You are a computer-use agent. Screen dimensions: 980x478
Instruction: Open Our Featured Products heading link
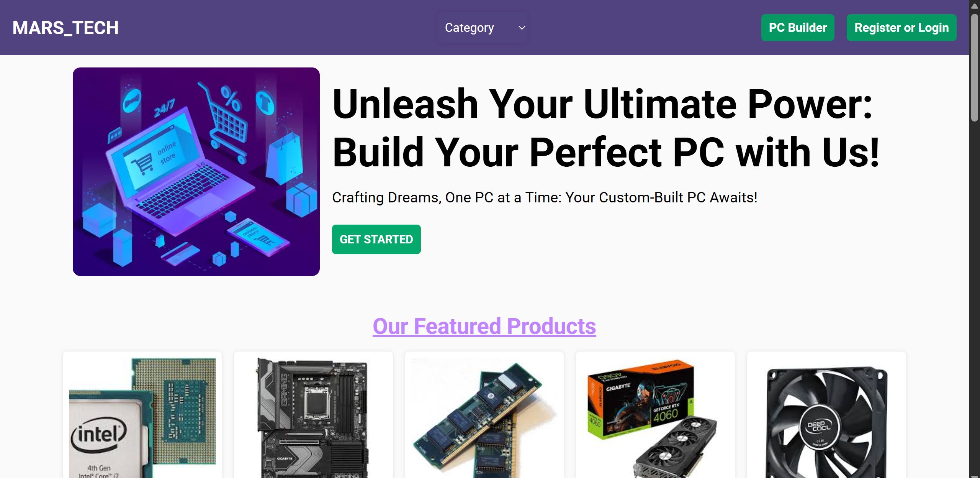coord(484,326)
